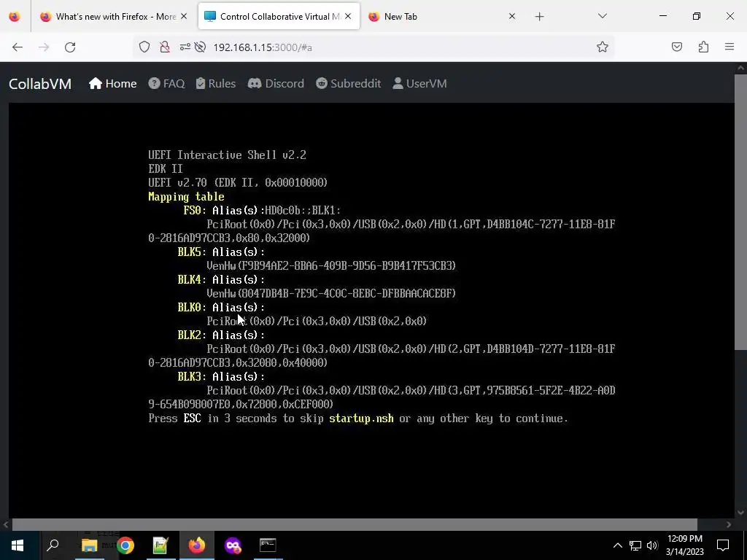This screenshot has width=747, height=560.
Task: Open File Explorer from the taskbar
Action: (89, 545)
